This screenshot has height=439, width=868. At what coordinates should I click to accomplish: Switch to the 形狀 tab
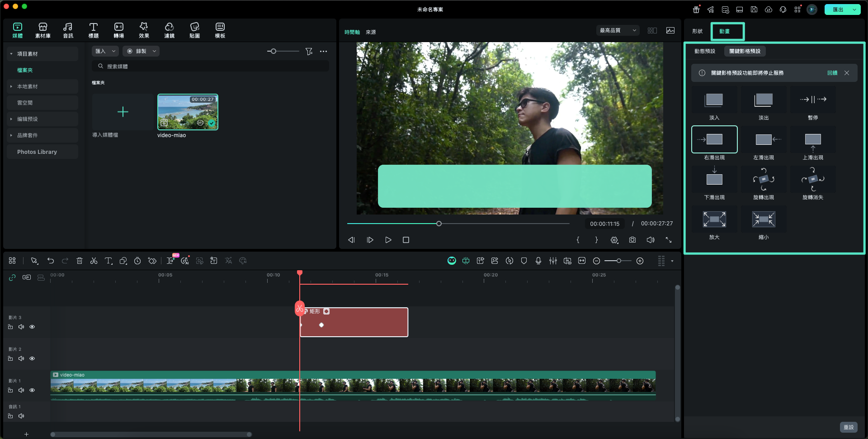[697, 31]
